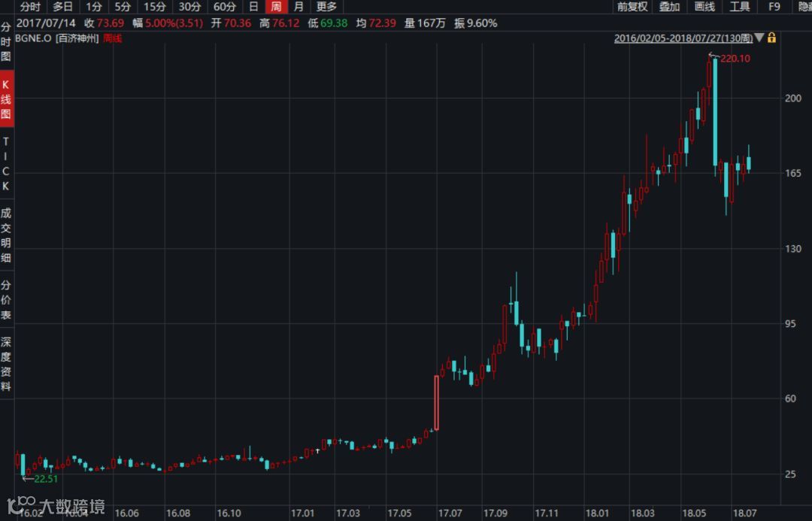Choose the 5分 interval tab
Image resolution: width=812 pixels, height=521 pixels.
[x=123, y=7]
